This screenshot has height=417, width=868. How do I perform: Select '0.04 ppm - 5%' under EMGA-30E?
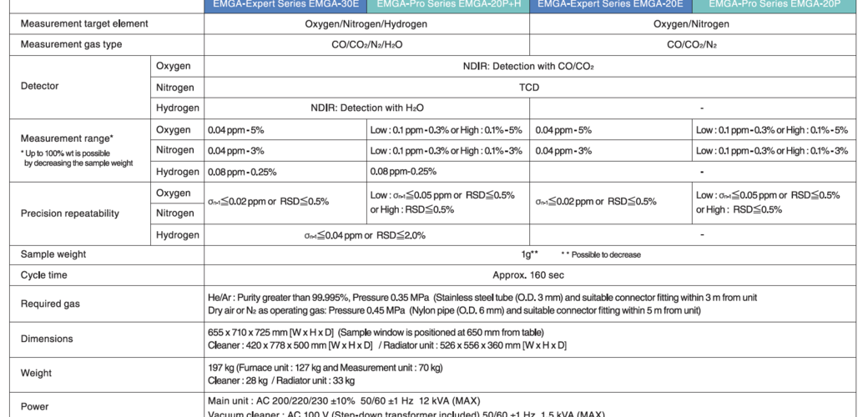pyautogui.click(x=236, y=130)
